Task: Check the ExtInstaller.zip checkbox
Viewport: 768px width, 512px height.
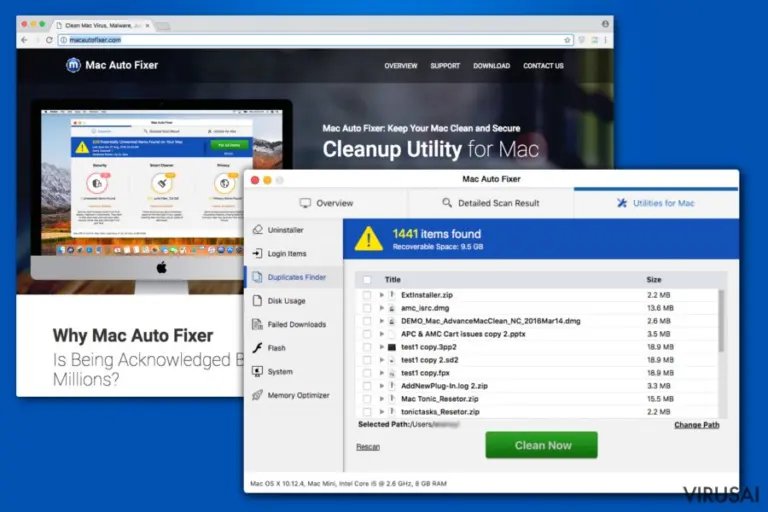Action: click(x=367, y=295)
